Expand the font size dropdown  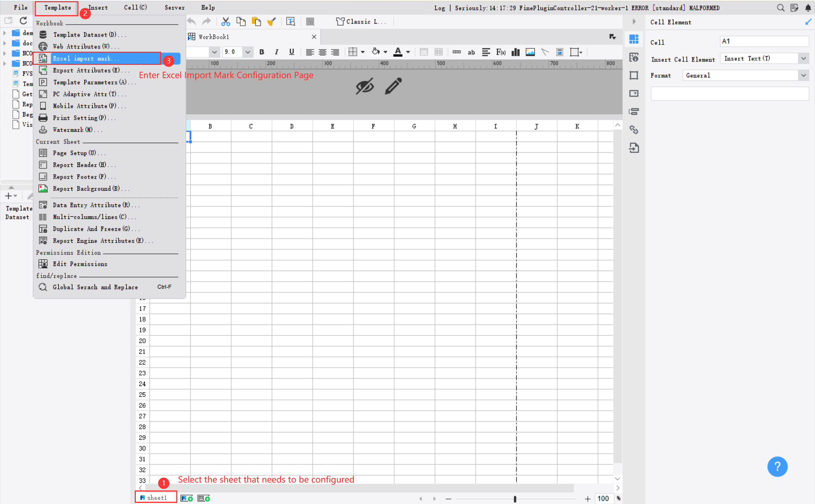pyautogui.click(x=248, y=52)
